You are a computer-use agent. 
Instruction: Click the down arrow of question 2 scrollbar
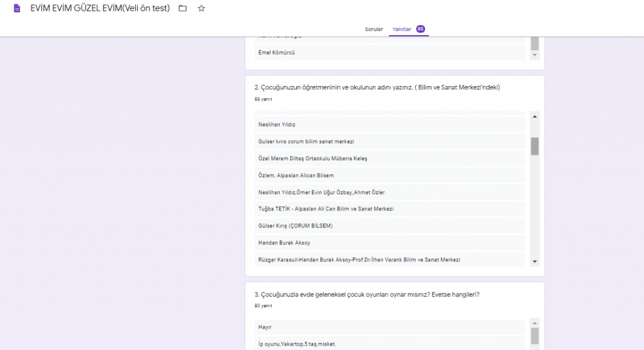click(x=535, y=261)
